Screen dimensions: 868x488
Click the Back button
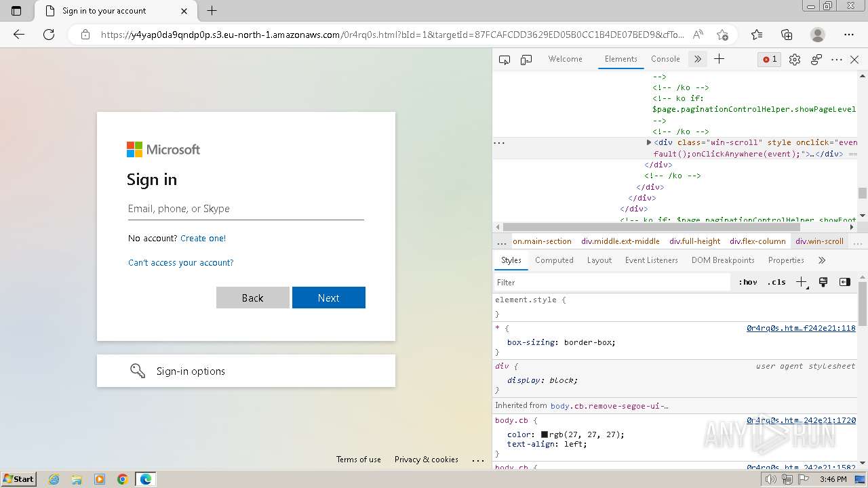point(253,298)
